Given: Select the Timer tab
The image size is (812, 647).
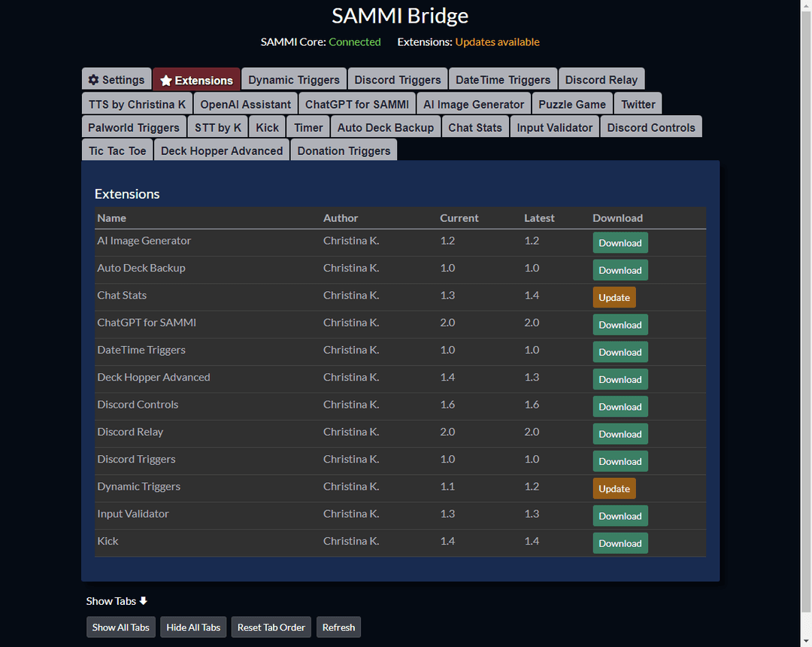Looking at the screenshot, I should click(x=308, y=127).
